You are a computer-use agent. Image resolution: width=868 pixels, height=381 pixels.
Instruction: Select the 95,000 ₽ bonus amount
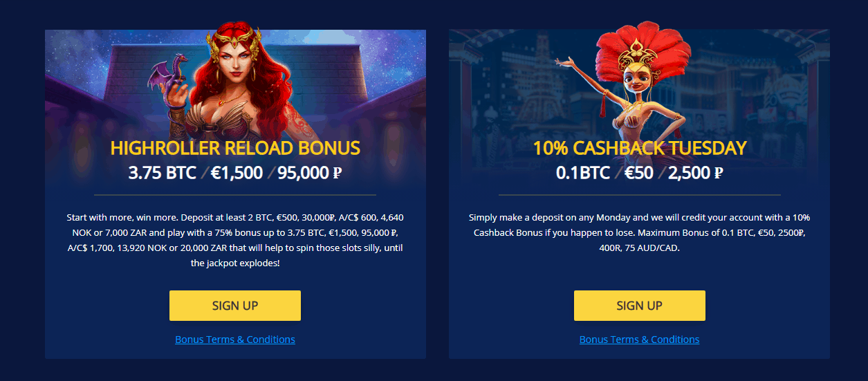click(x=309, y=173)
